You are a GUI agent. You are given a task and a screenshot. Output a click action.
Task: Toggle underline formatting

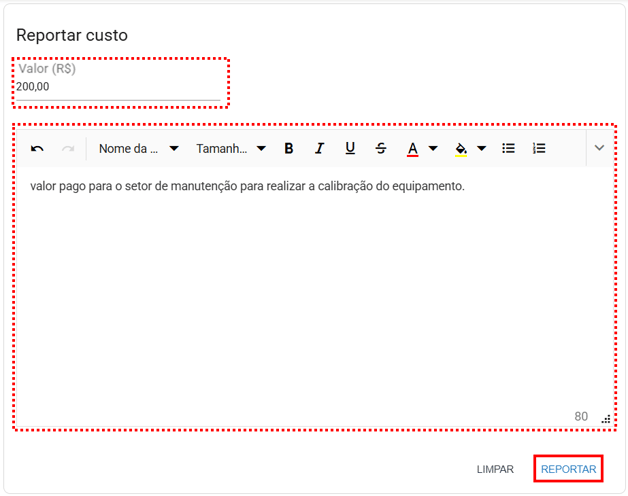click(x=350, y=148)
